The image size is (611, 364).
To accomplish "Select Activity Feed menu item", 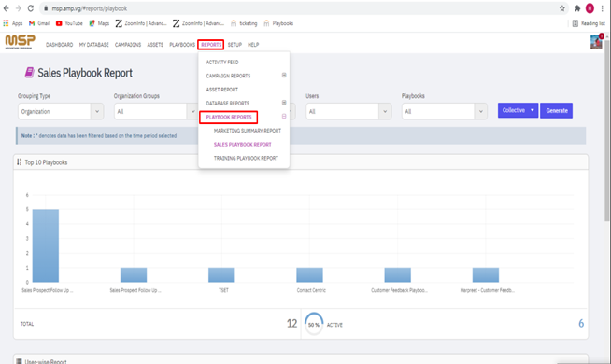I will click(x=222, y=62).
